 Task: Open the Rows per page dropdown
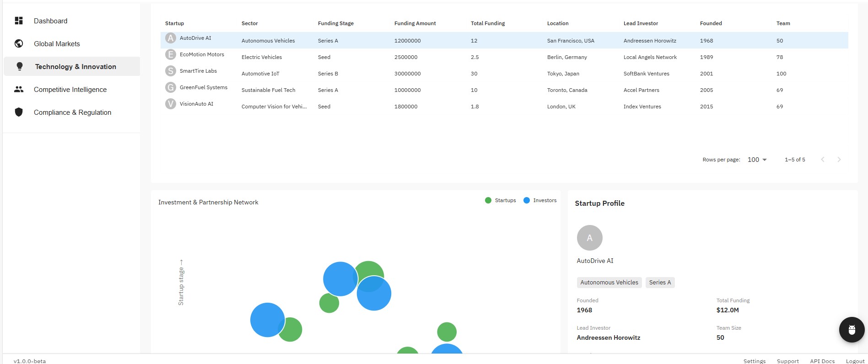pyautogui.click(x=757, y=160)
